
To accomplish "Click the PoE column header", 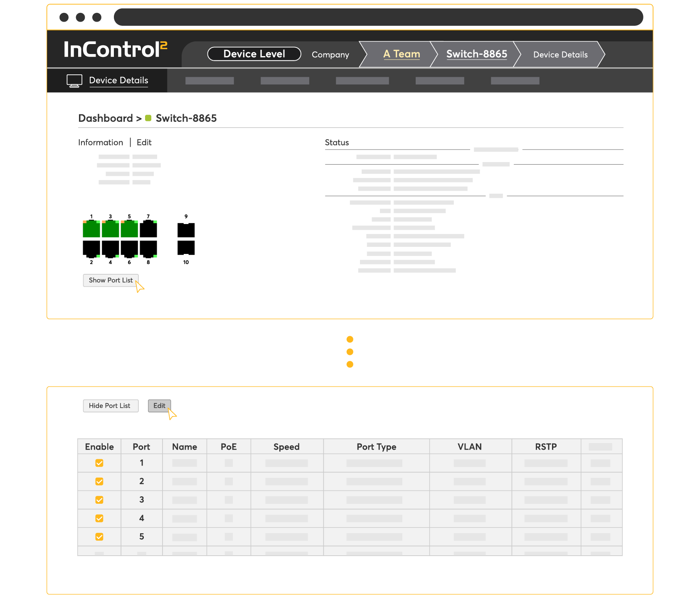I will tap(229, 447).
